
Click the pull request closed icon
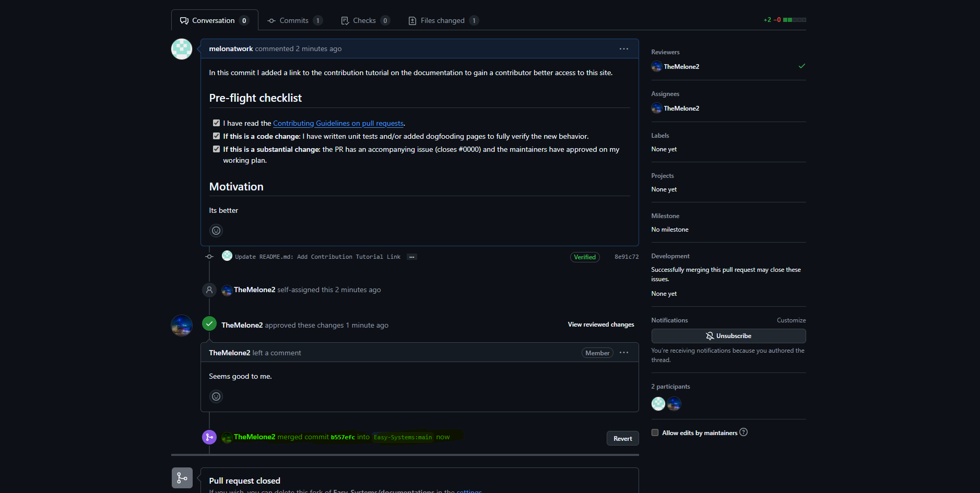[x=182, y=477]
